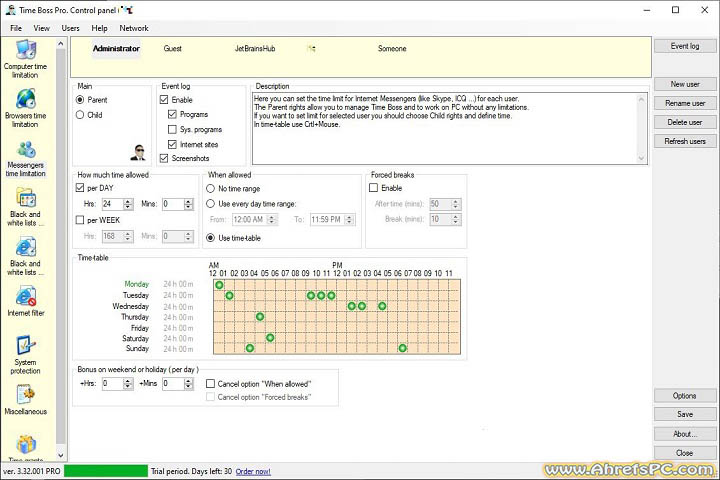Image resolution: width=720 pixels, height=480 pixels.
Task: Click the New user button
Action: pyautogui.click(x=685, y=84)
